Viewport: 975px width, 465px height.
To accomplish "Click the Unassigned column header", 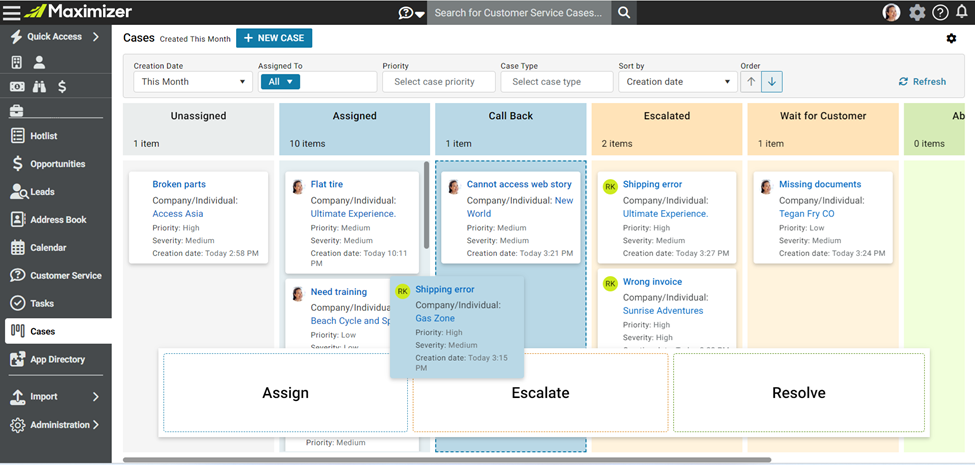I will (x=198, y=129).
